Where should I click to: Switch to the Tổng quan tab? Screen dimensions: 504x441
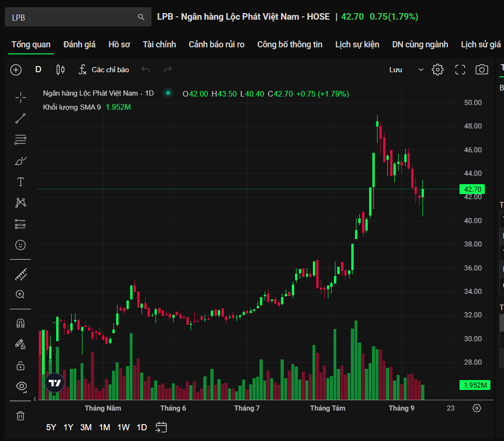(31, 45)
